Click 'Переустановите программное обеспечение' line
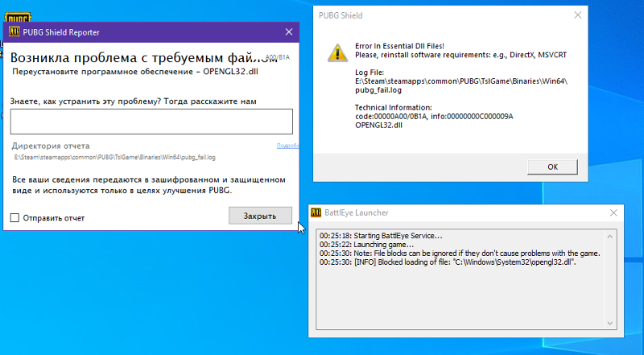This screenshot has height=355, width=644. pos(135,72)
